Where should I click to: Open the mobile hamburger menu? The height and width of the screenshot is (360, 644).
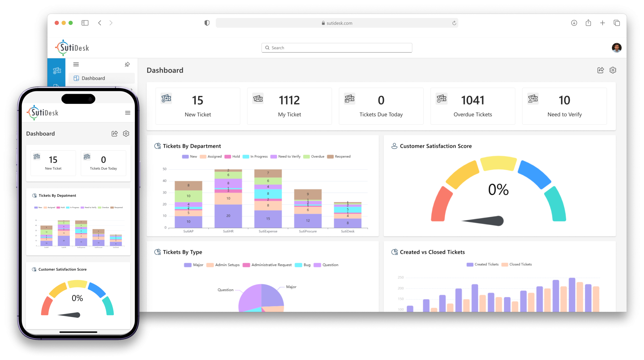128,113
